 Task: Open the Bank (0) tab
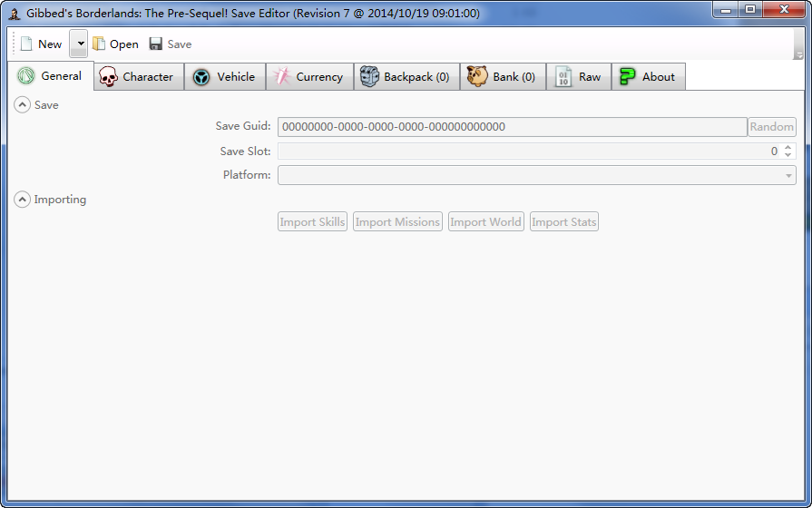tap(503, 77)
